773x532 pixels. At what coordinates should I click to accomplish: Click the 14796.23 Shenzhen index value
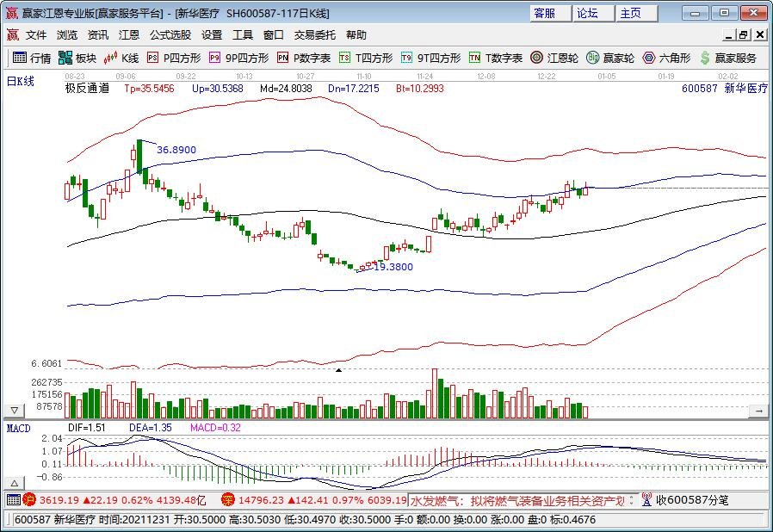coord(262,500)
